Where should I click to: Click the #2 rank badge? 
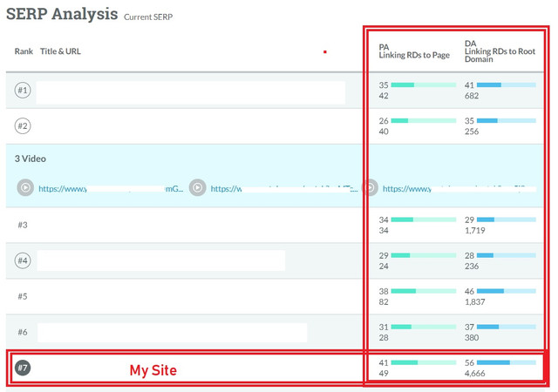point(23,126)
